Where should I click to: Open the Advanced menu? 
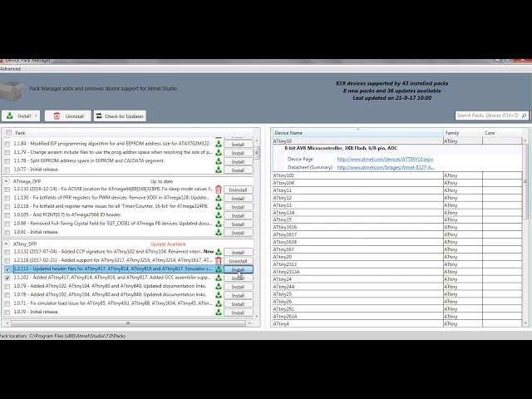pos(10,69)
